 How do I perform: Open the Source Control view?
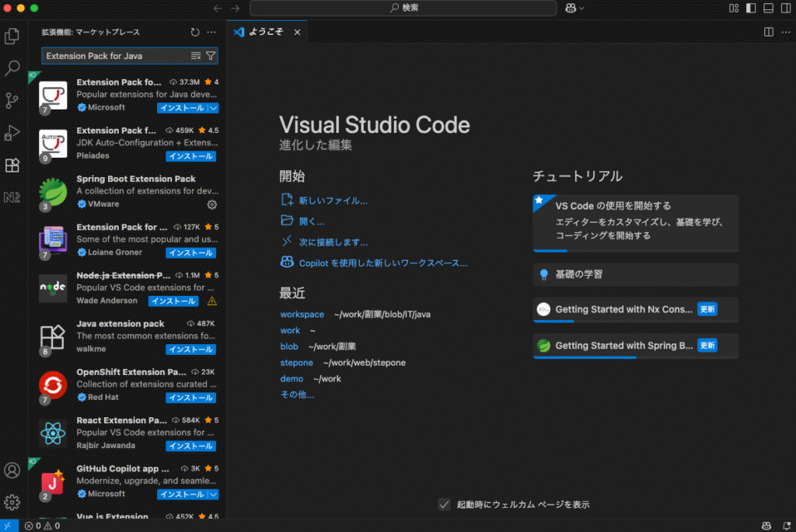point(12,100)
